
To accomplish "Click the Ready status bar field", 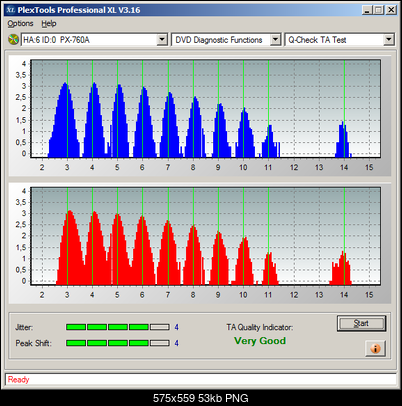I will point(201,379).
